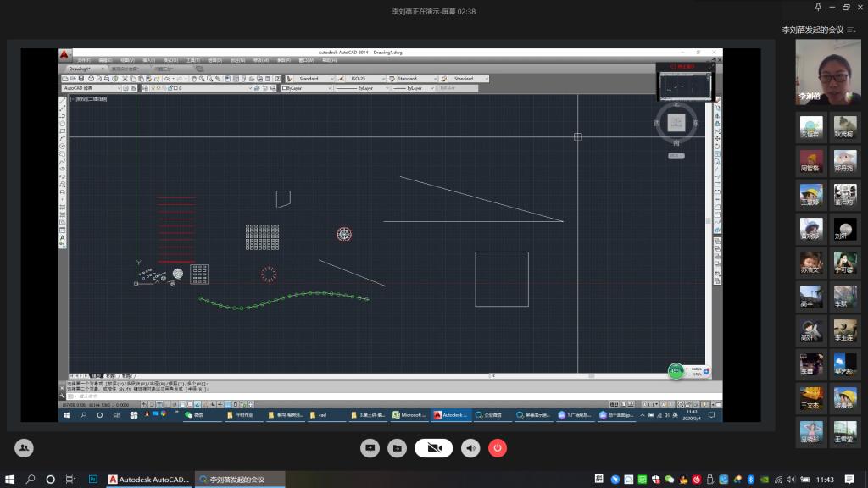Open the first AutoCAD menu bar item
868x488 pixels.
tap(84, 60)
